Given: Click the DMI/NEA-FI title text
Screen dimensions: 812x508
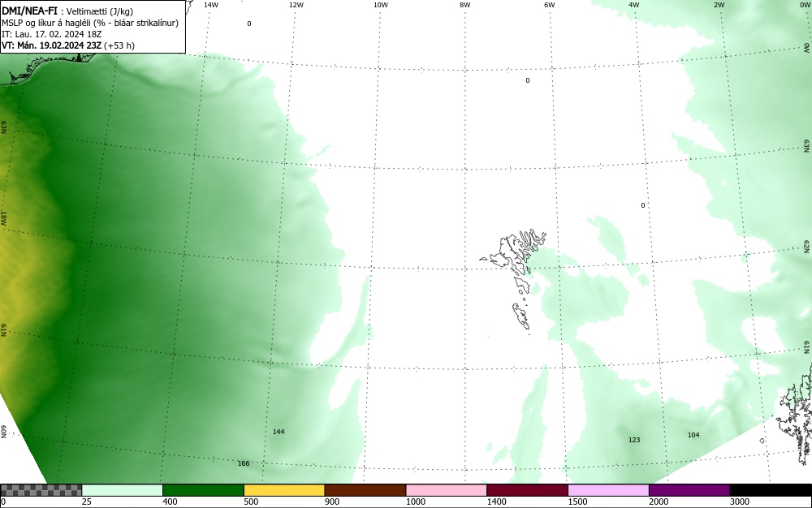Looking at the screenshot, I should pos(30,11).
